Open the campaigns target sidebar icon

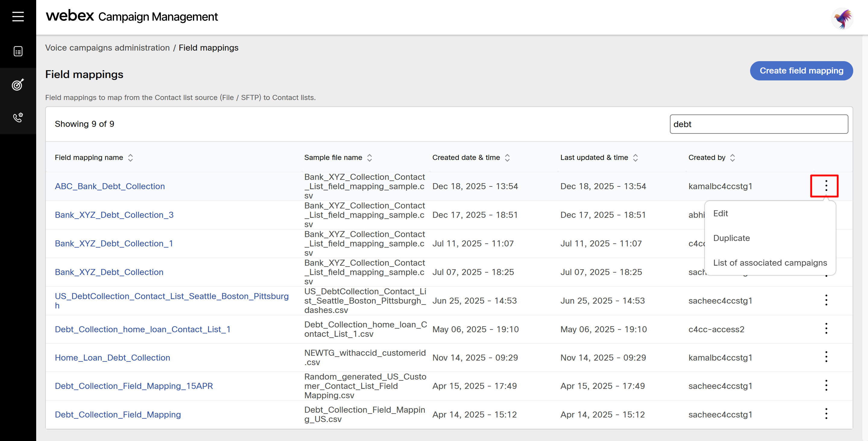click(x=18, y=85)
